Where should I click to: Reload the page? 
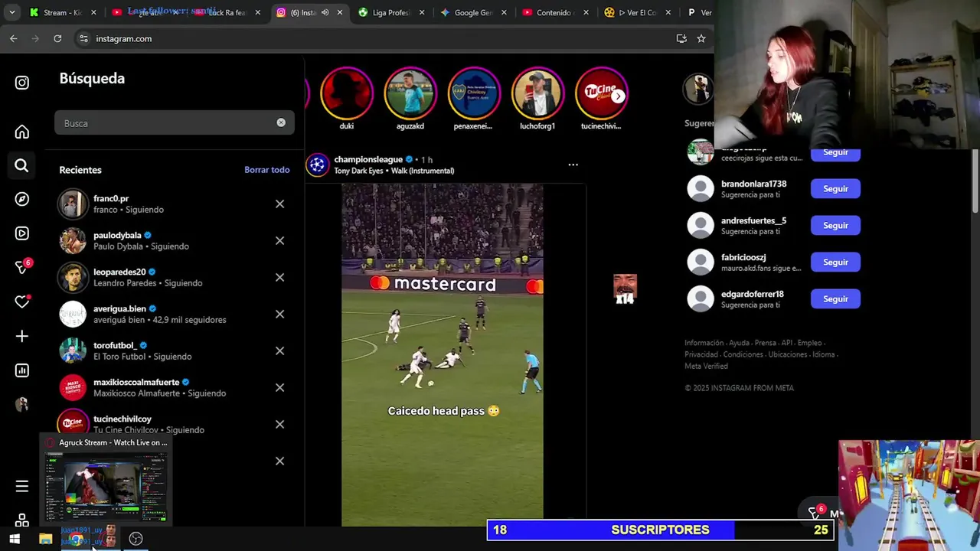[57, 38]
